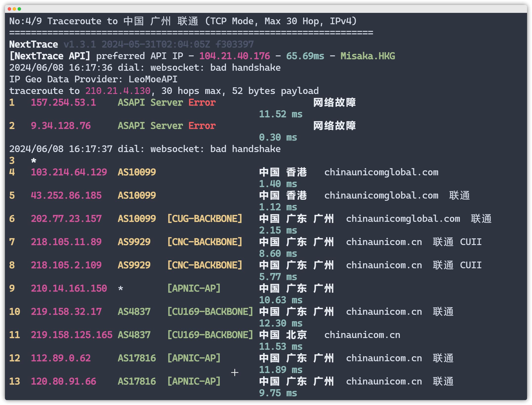Click the red Error text on hop 1
The height and width of the screenshot is (405, 532).
coord(202,103)
